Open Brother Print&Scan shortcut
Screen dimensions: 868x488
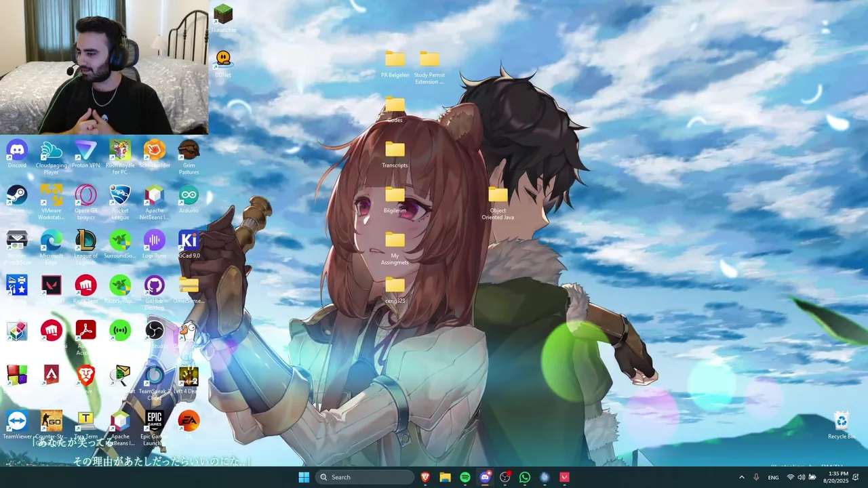[17, 247]
